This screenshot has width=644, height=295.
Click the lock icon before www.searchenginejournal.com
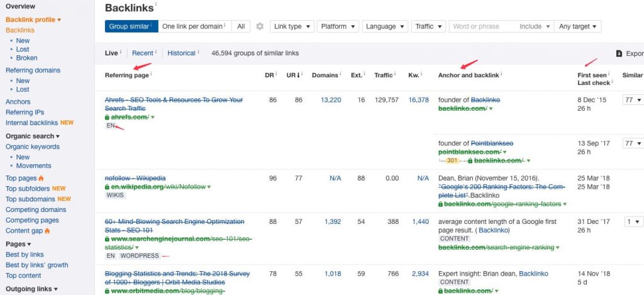point(107,239)
